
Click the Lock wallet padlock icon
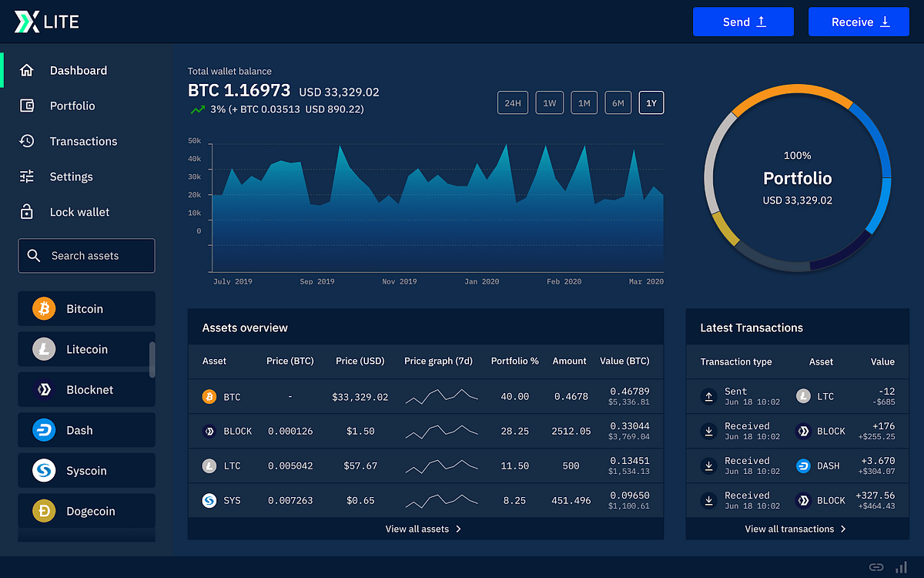(26, 212)
